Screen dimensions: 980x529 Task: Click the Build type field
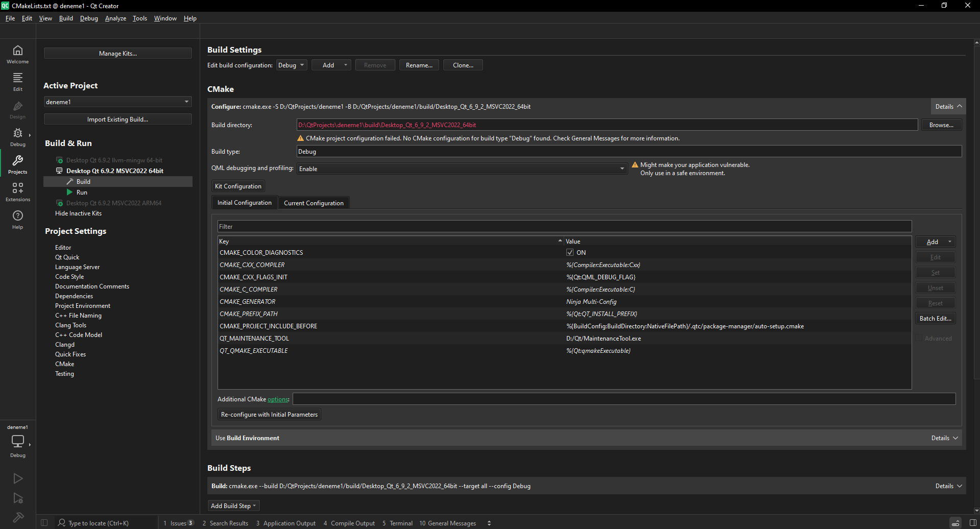(x=629, y=152)
